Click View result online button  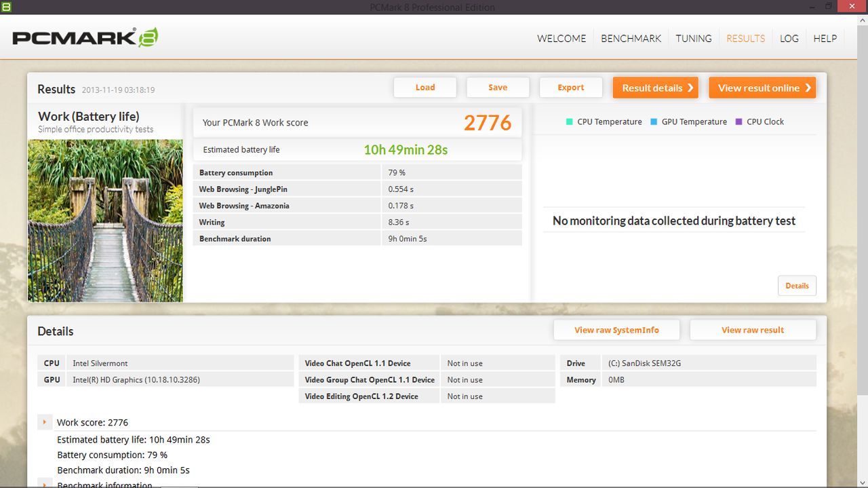click(762, 88)
